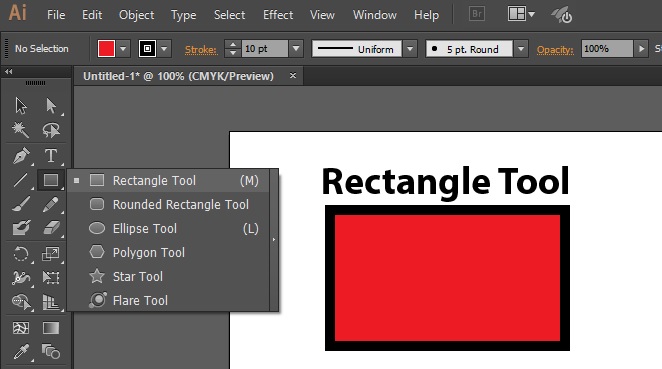Choose the Eraser tool
The width and height of the screenshot is (662, 369).
[51, 228]
